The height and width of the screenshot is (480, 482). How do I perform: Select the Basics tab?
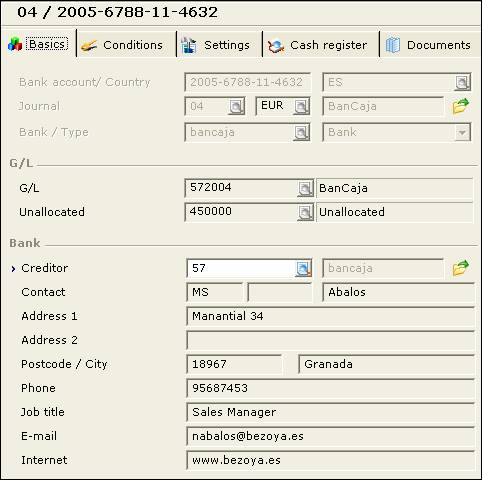point(38,44)
